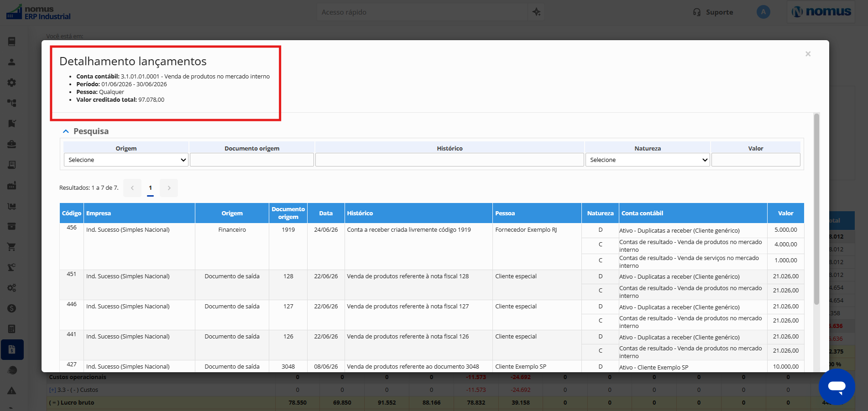Close the Detalhamento lançamentos dialog
The height and width of the screenshot is (411, 868).
pyautogui.click(x=808, y=54)
